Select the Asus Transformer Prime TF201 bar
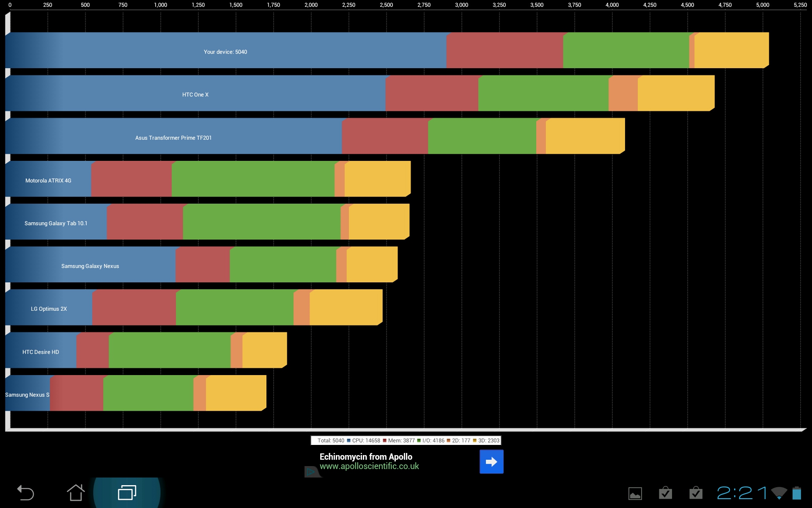The height and width of the screenshot is (508, 812). pyautogui.click(x=315, y=136)
